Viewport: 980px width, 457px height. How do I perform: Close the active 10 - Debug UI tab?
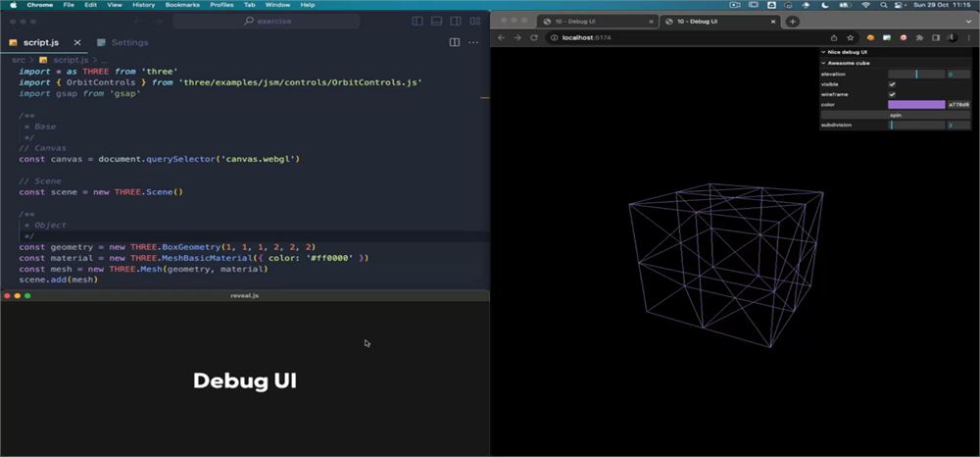[773, 22]
